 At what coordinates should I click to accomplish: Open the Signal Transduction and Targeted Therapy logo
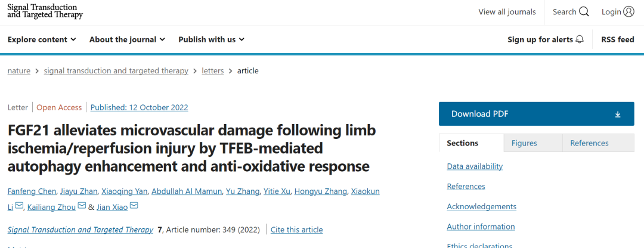click(x=45, y=11)
